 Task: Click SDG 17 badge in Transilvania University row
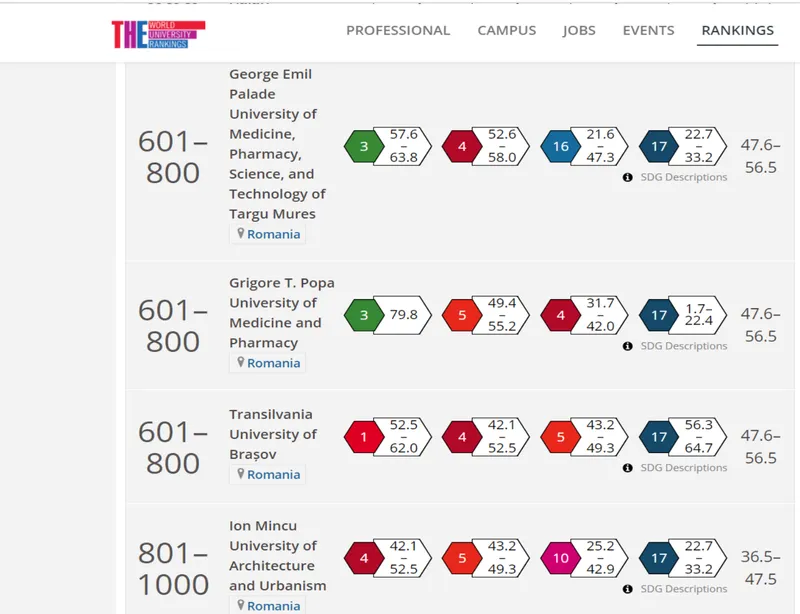tap(658, 437)
